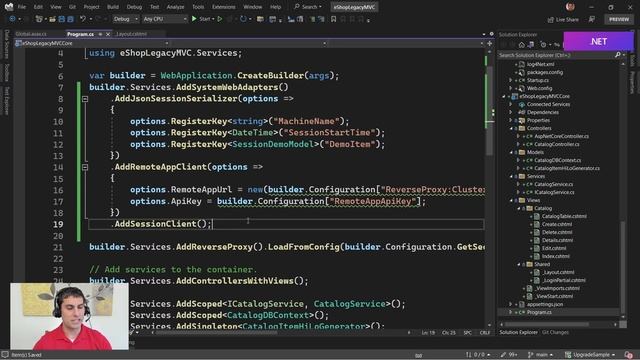Click the Solution Explorer Home icon
640x360 pixels.
tap(522, 44)
